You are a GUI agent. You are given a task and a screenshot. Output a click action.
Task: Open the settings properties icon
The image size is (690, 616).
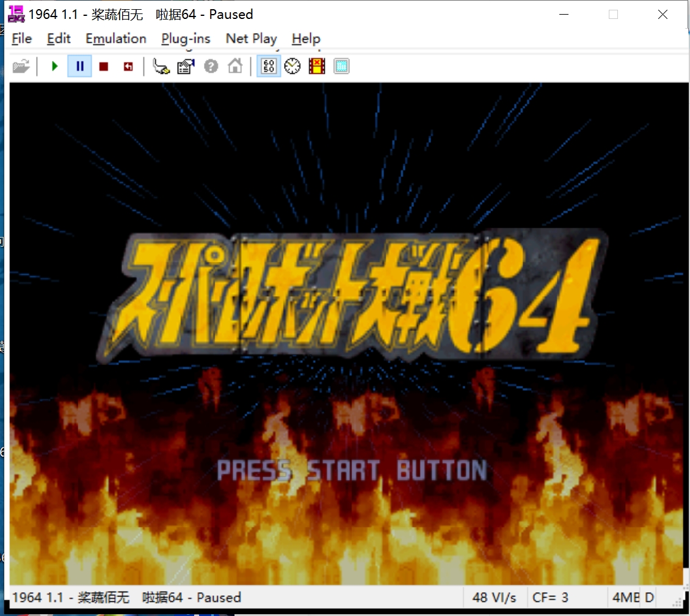pos(186,67)
